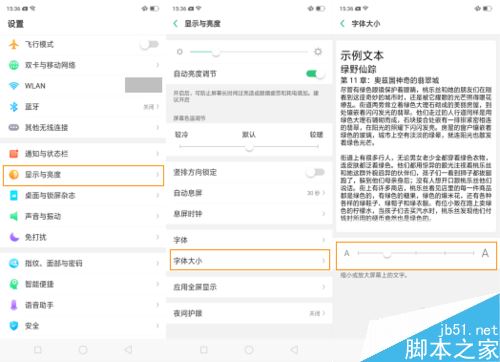Screen dimensions: 500x362
Task: Tap the home circle on display screen navbar
Action: click(249, 350)
